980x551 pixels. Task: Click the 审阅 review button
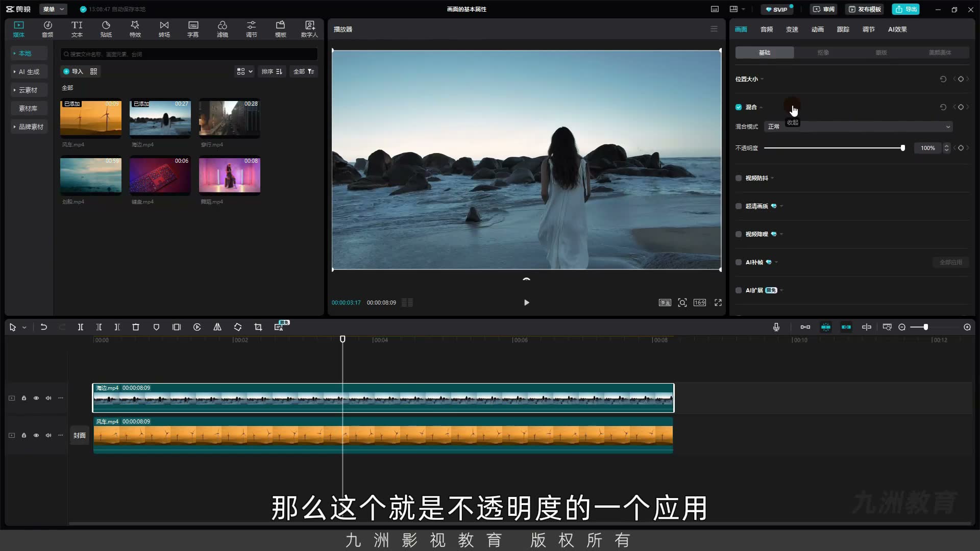(x=824, y=9)
